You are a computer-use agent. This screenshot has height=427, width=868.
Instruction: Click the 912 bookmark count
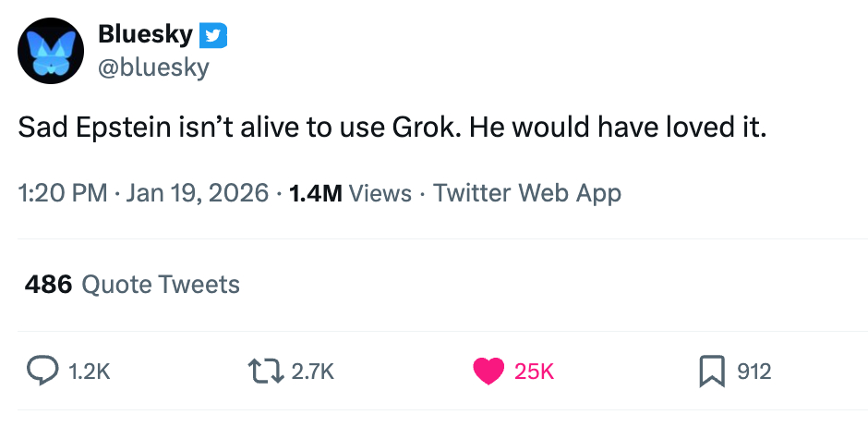(754, 372)
